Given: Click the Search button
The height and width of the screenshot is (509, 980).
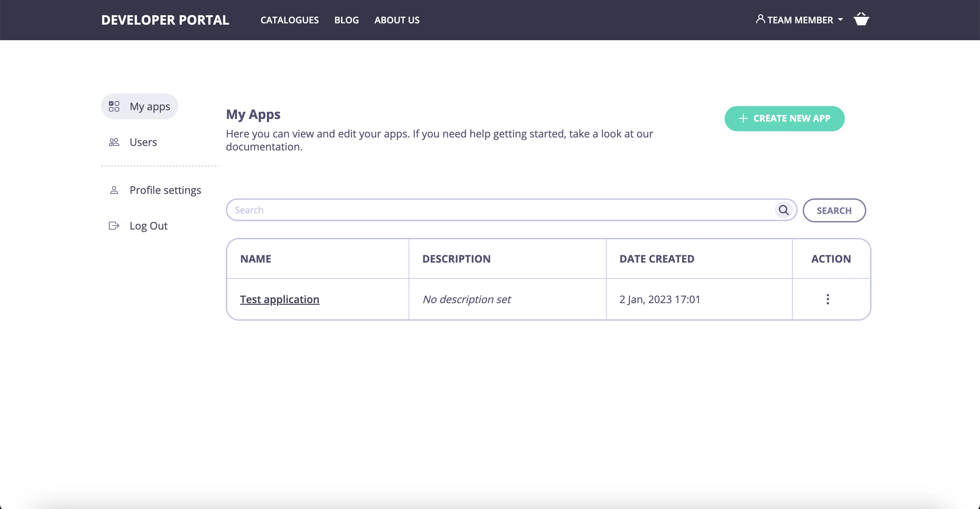Looking at the screenshot, I should 834,210.
